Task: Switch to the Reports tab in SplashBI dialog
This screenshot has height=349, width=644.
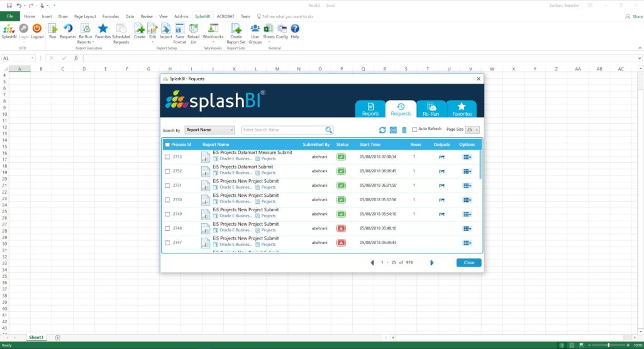Action: point(370,109)
